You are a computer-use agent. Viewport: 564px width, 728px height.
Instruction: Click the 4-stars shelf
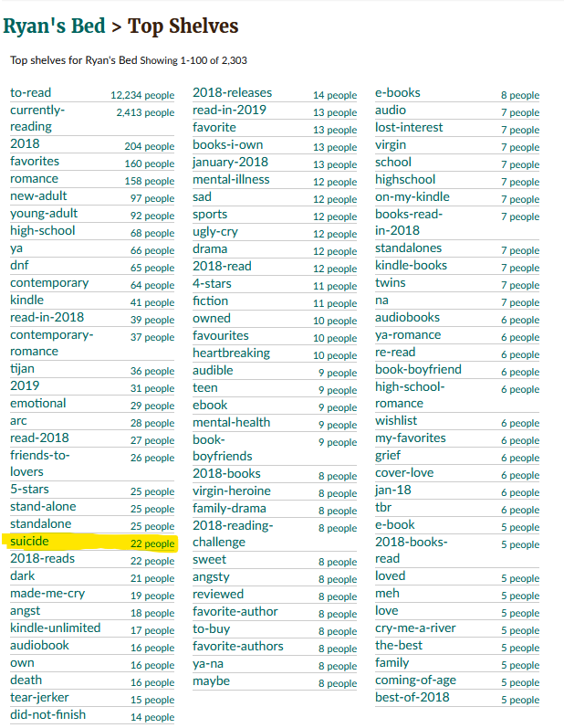(212, 284)
